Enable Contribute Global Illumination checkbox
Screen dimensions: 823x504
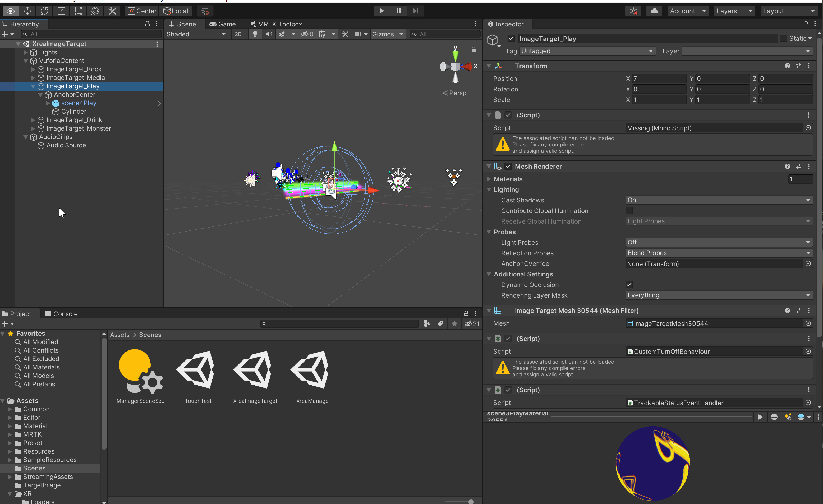(629, 210)
